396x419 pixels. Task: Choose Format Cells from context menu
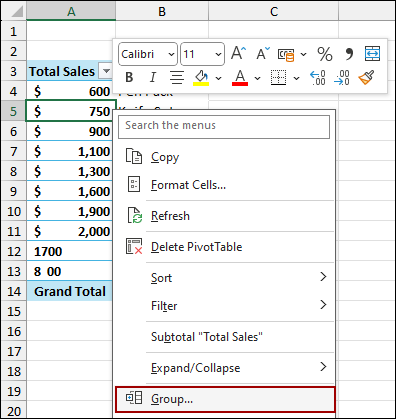pos(224,185)
